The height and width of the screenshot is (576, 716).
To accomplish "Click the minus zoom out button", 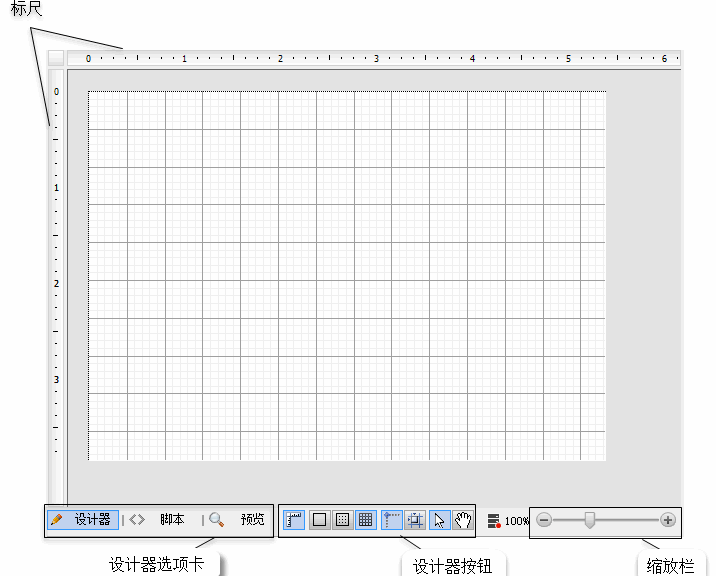I will pyautogui.click(x=544, y=520).
